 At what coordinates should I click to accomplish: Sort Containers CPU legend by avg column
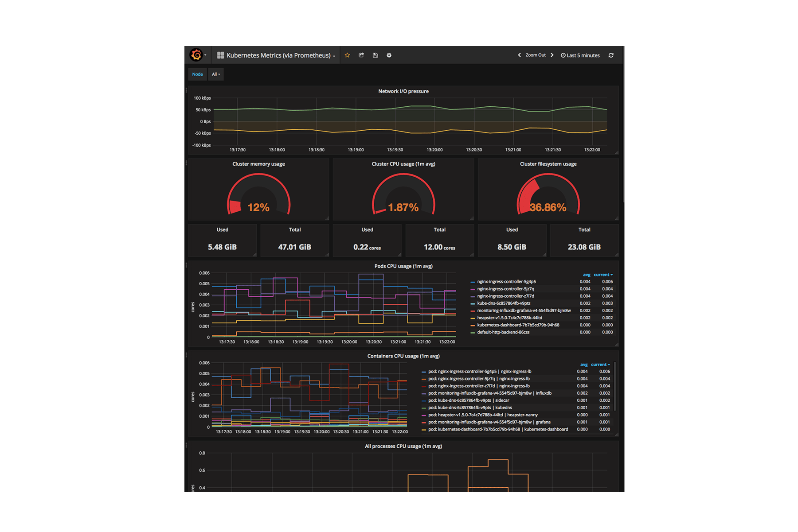pos(584,365)
